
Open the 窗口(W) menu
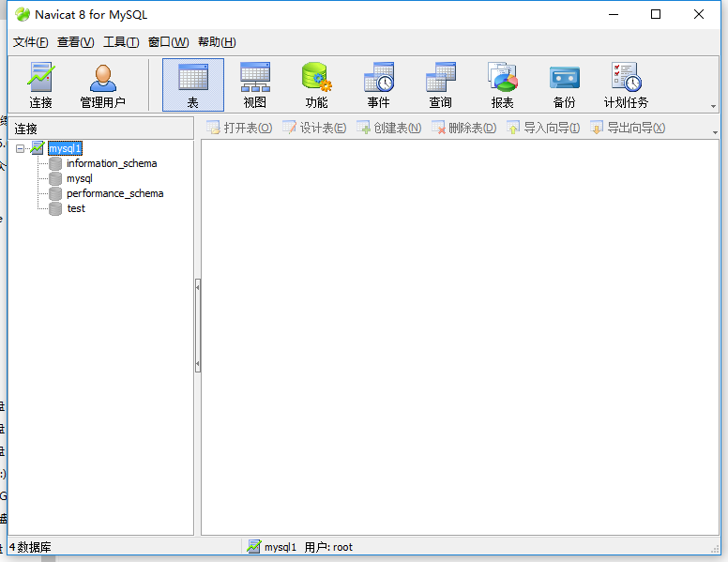coord(168,42)
